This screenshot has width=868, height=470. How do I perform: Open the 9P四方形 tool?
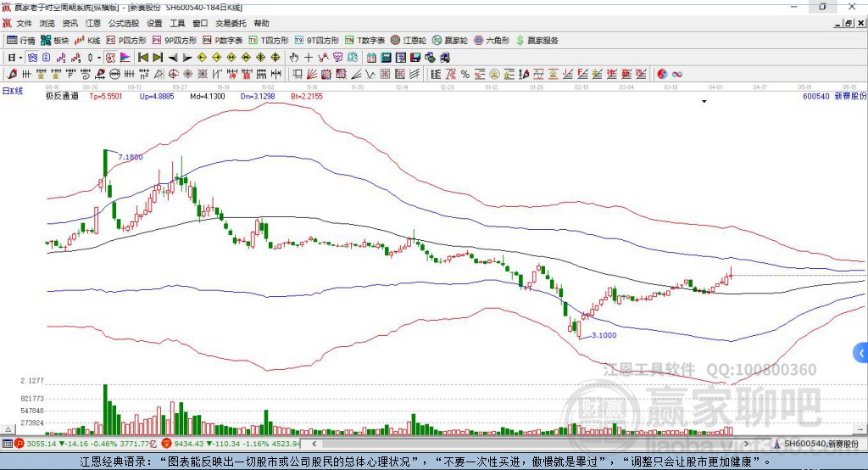[175, 41]
